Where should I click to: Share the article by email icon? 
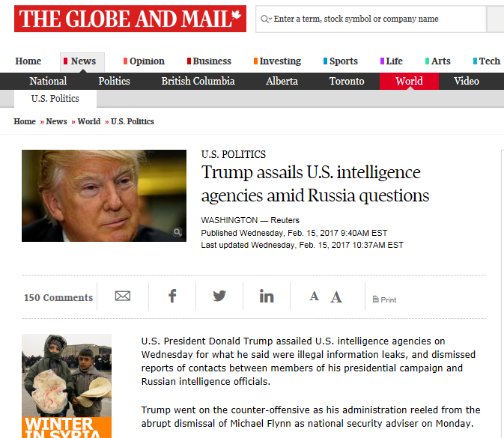point(123,296)
